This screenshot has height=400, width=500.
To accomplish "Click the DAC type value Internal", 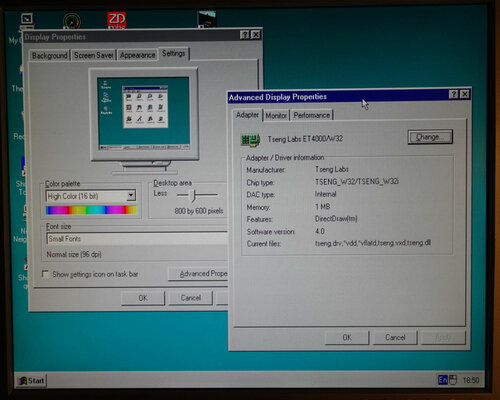I will pyautogui.click(x=325, y=194).
